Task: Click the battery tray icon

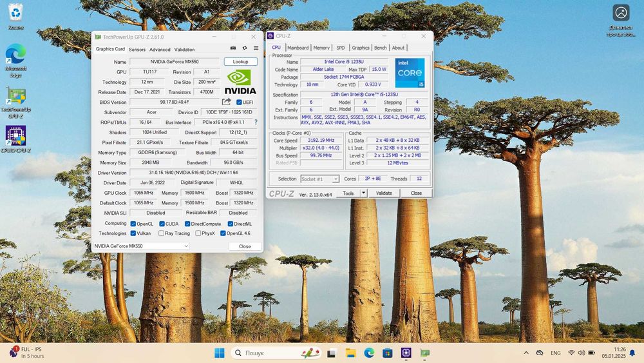Action: point(591,353)
